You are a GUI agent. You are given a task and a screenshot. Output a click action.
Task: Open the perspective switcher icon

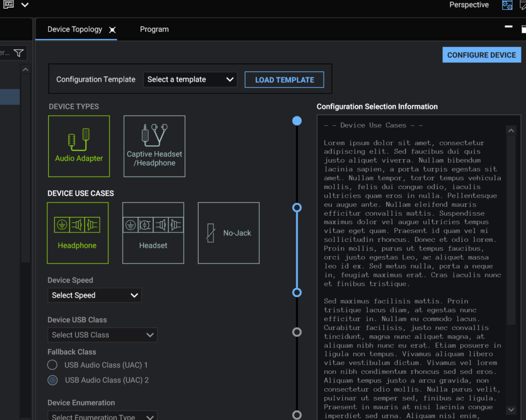[x=507, y=5]
